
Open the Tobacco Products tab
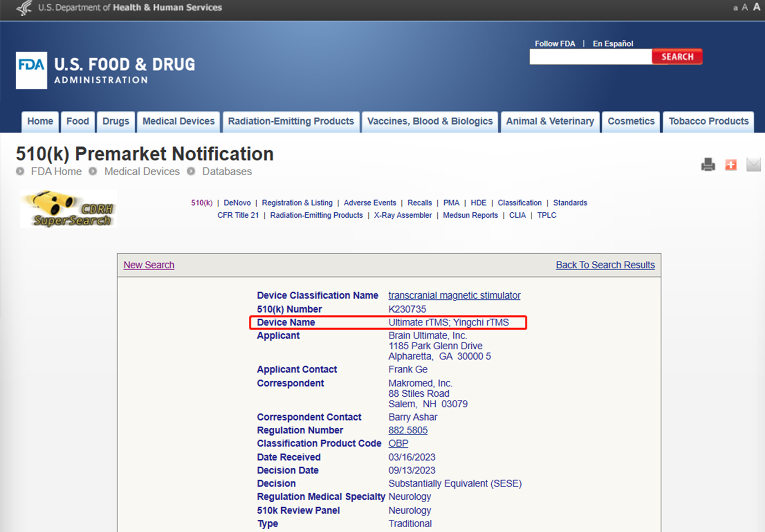(708, 121)
